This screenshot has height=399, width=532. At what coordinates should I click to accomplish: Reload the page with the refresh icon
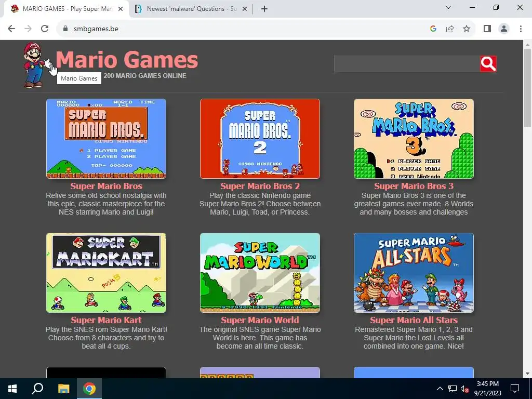coord(45,29)
